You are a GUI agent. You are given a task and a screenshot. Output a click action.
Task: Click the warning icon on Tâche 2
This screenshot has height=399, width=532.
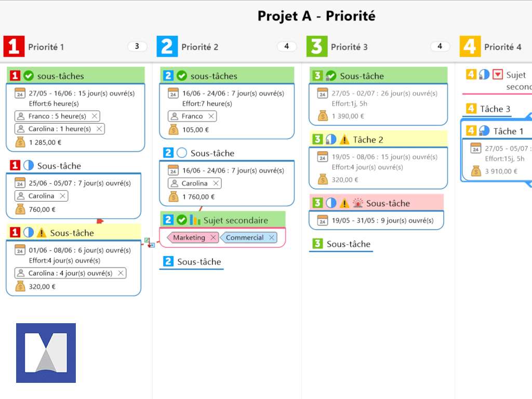tap(344, 140)
